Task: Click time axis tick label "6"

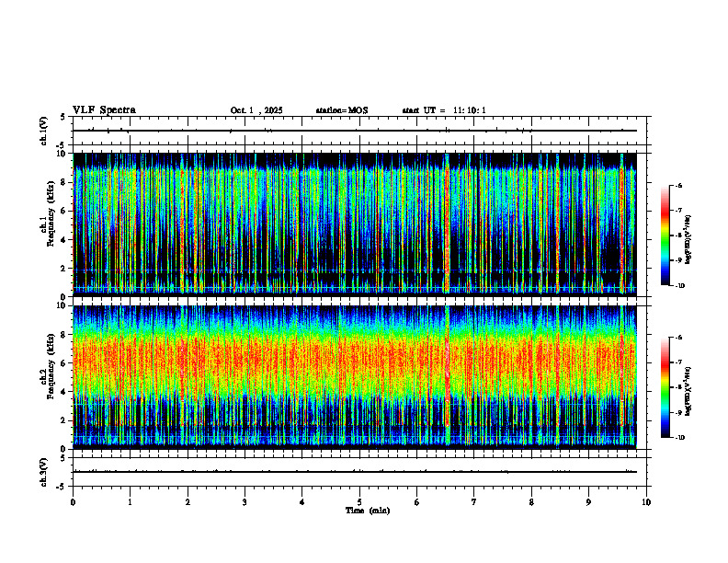Action: coord(417,502)
